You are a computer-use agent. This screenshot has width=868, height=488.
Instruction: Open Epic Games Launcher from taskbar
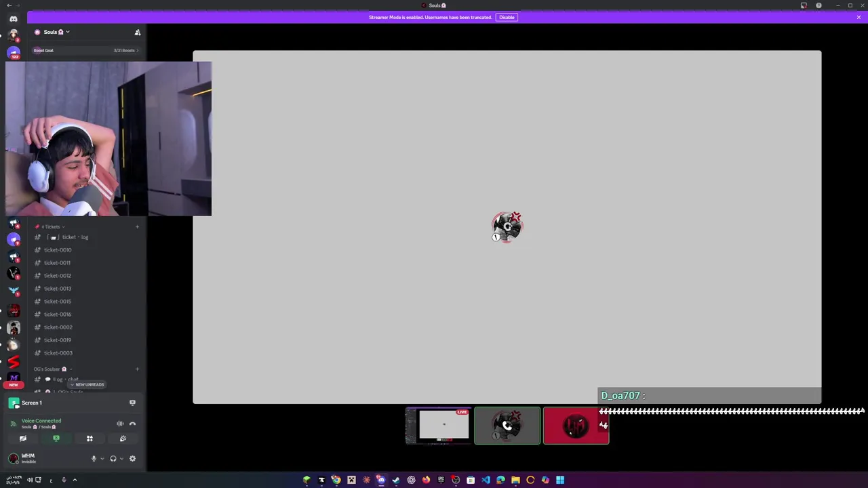441,480
